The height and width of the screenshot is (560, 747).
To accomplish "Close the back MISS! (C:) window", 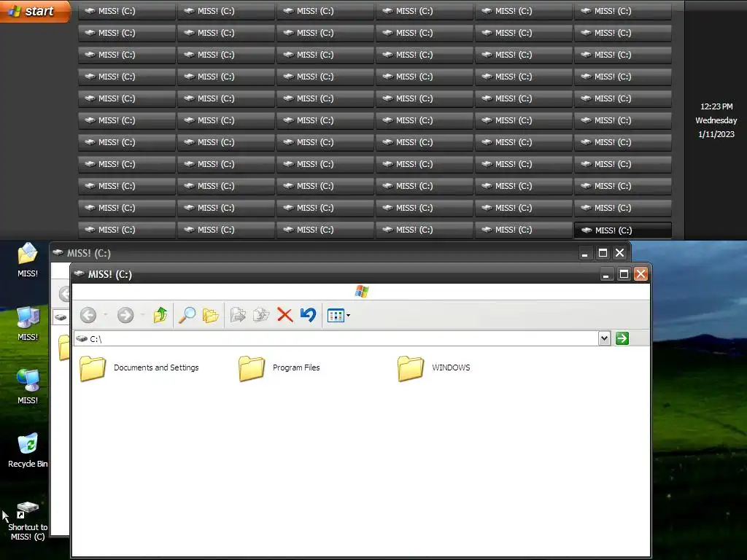I will (x=619, y=253).
